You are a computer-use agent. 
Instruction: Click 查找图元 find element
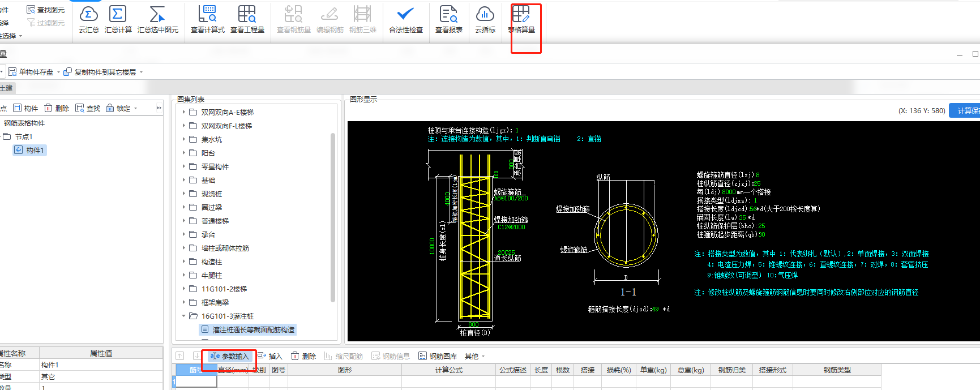click(x=46, y=10)
